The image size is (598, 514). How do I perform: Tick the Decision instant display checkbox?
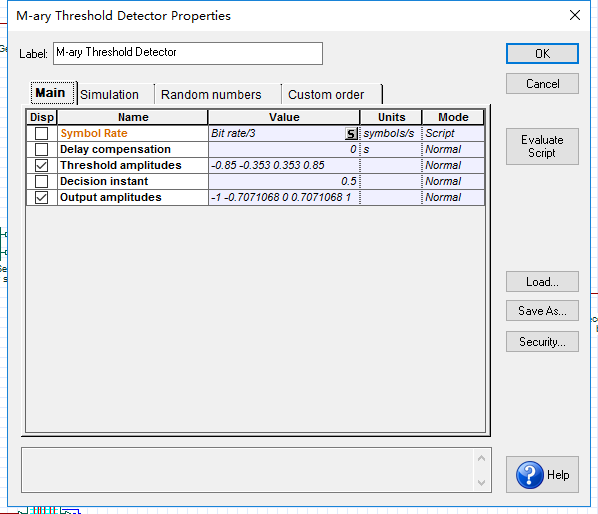(x=41, y=182)
